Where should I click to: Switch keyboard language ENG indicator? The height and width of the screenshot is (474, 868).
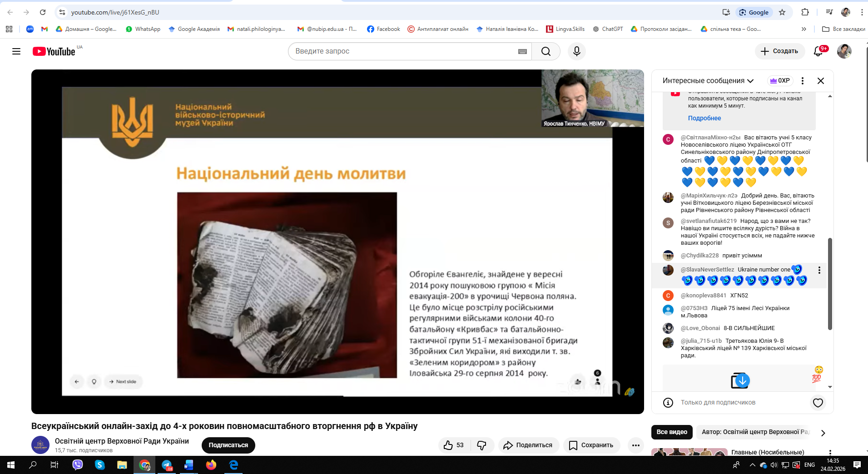[809, 465]
